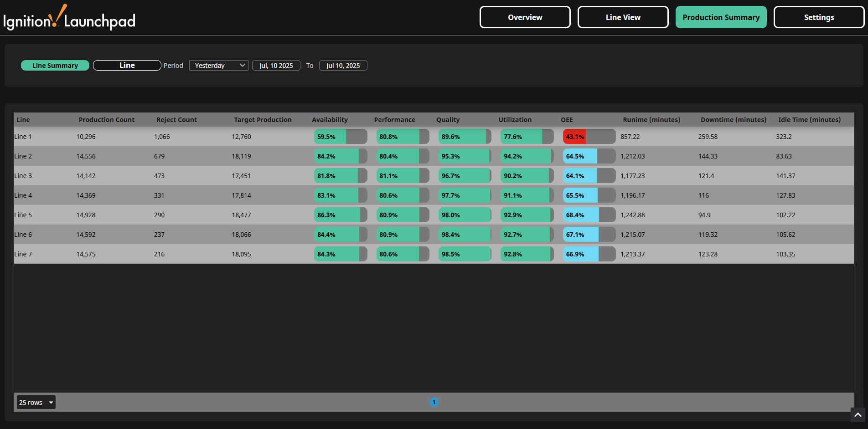Click the start date field Jul 10 2025
The image size is (868, 429).
(x=276, y=66)
